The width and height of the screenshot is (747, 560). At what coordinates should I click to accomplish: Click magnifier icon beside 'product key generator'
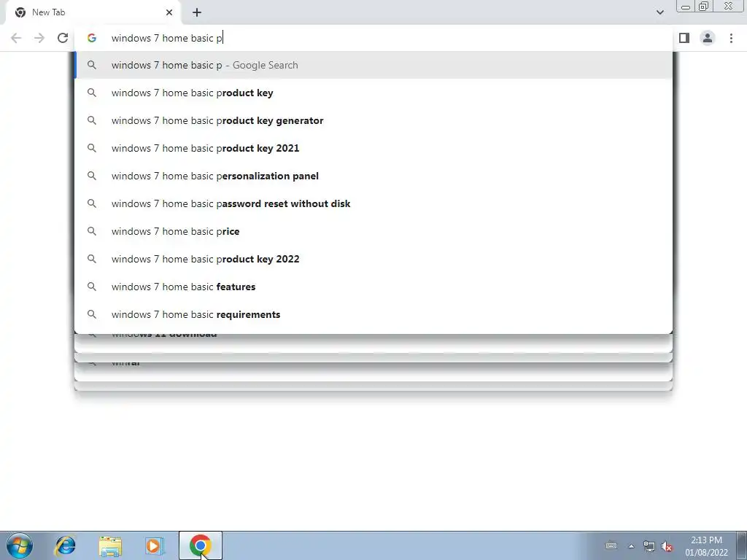(92, 120)
